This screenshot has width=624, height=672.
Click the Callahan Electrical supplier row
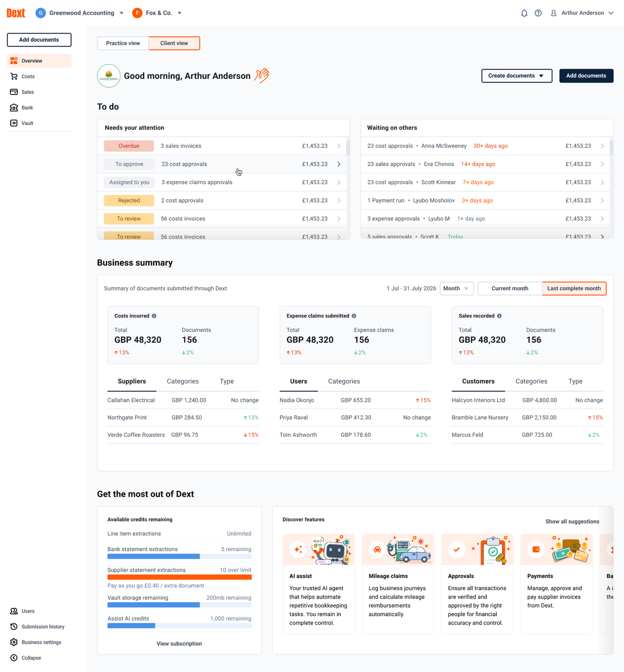coord(183,401)
